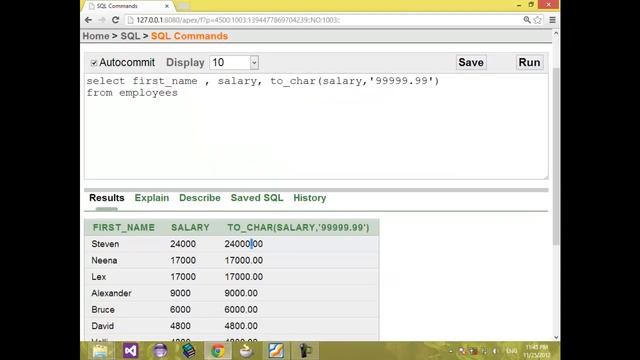
Task: Open the Eclipse icon in taskbar
Action: (x=160, y=351)
